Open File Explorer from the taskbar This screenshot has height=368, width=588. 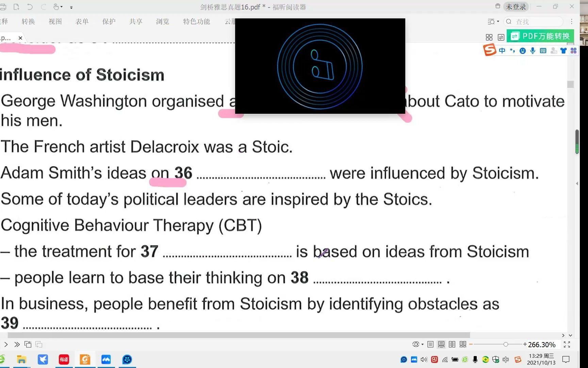coord(21,359)
